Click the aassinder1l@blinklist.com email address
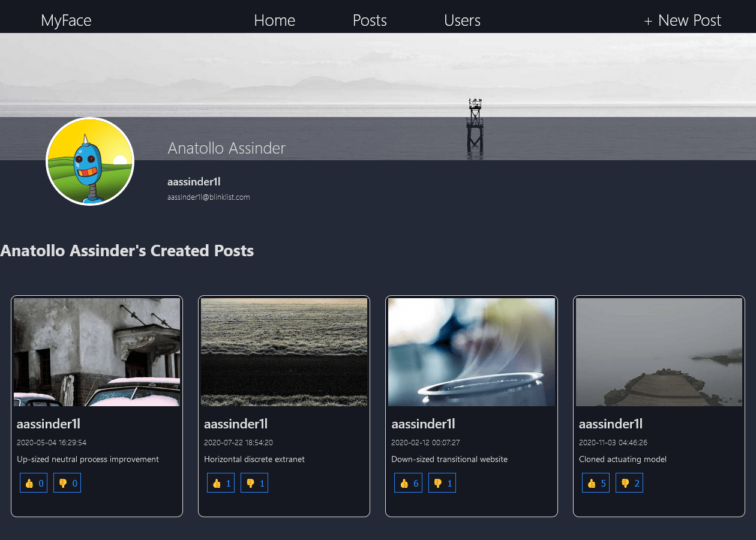This screenshot has width=756, height=540. (208, 197)
